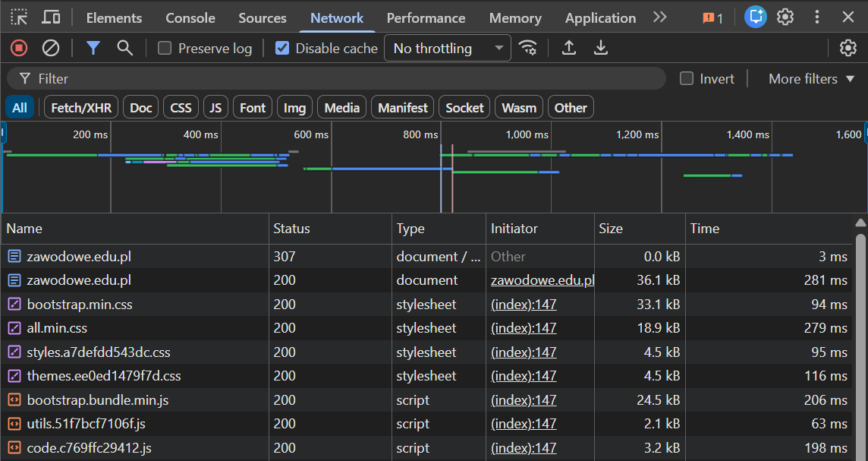
Task: Tick the Invert filter checkbox
Action: click(x=687, y=79)
